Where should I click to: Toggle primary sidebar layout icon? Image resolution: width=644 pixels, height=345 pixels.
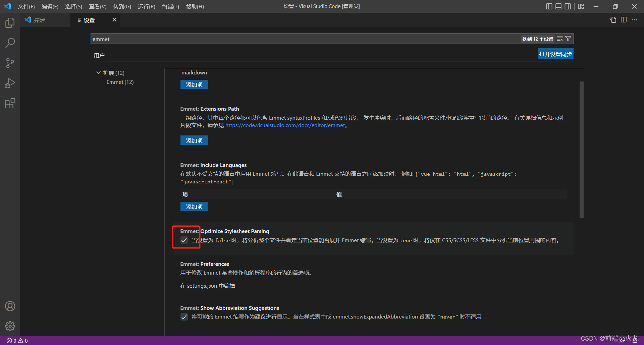click(549, 6)
